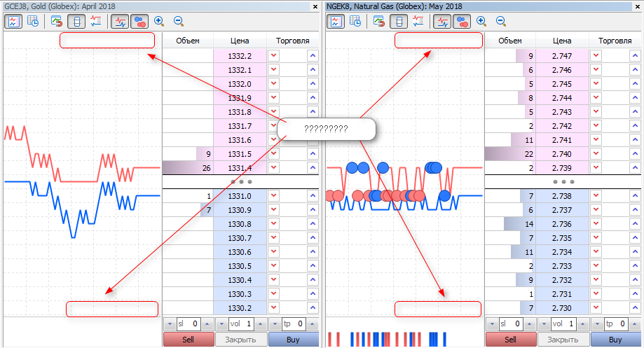This screenshot has height=348, width=644.
Task: Click red sell arrow at price 2.747
Action: click(x=596, y=55)
